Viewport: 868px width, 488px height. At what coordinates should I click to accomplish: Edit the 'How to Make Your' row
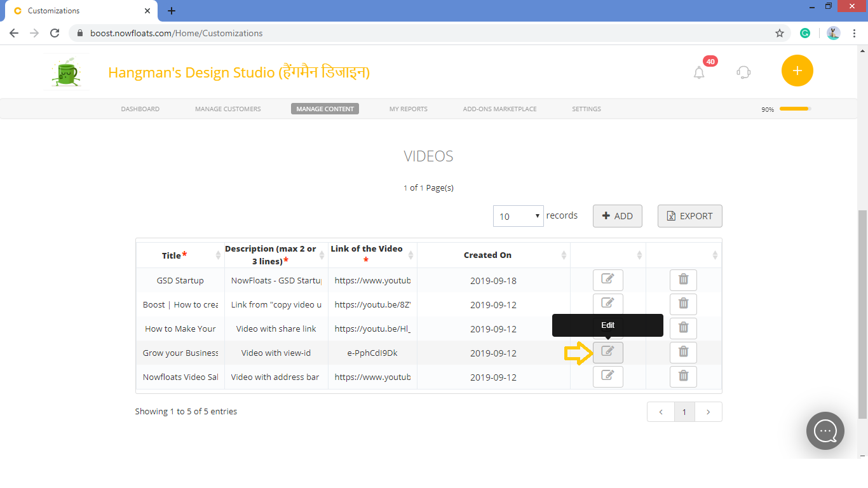point(607,329)
